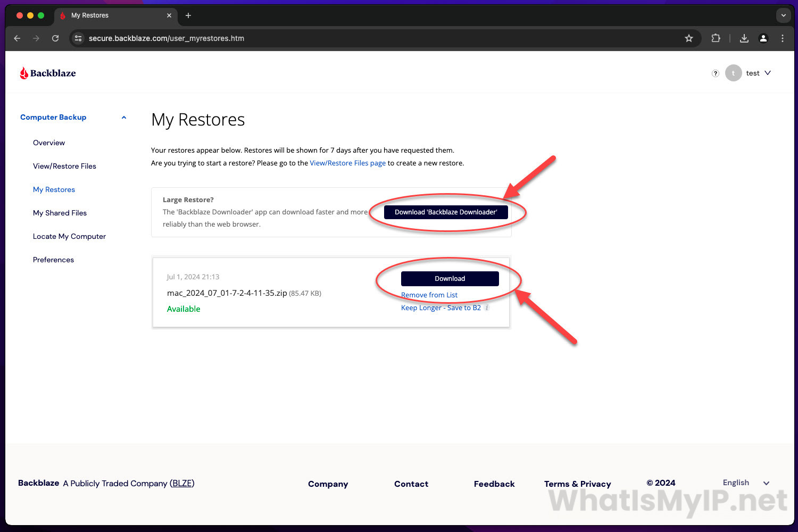This screenshot has width=798, height=532.
Task: Click the Available status text
Action: click(184, 309)
